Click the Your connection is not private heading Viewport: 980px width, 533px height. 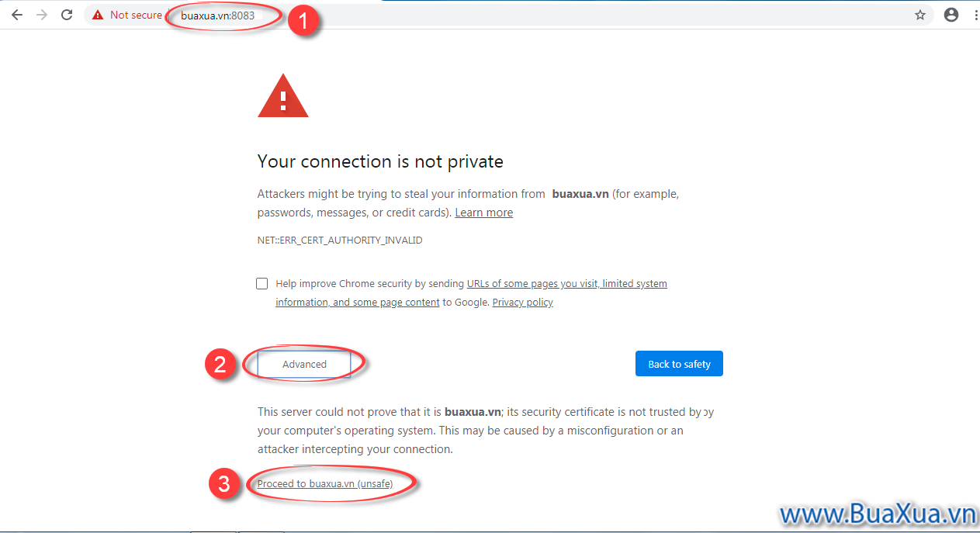pyautogui.click(x=380, y=161)
